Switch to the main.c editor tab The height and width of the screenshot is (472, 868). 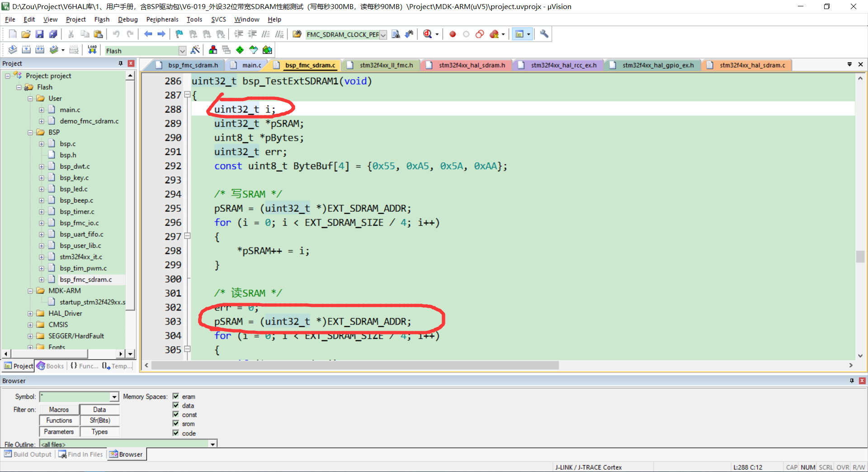pos(246,65)
